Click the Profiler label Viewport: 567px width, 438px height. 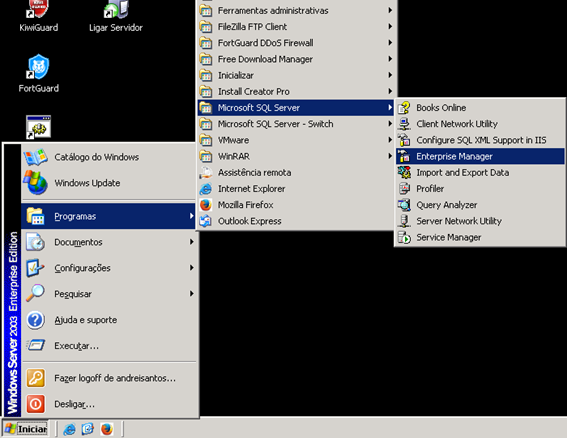[430, 188]
